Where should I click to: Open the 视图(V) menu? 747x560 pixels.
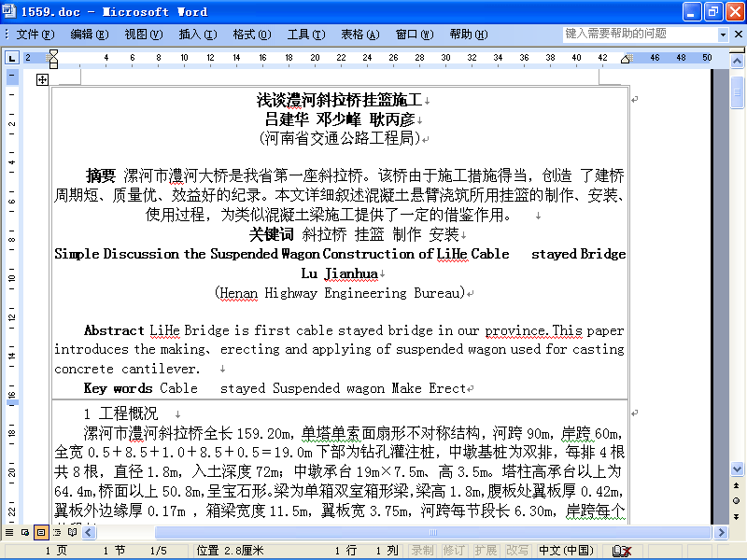click(x=144, y=35)
